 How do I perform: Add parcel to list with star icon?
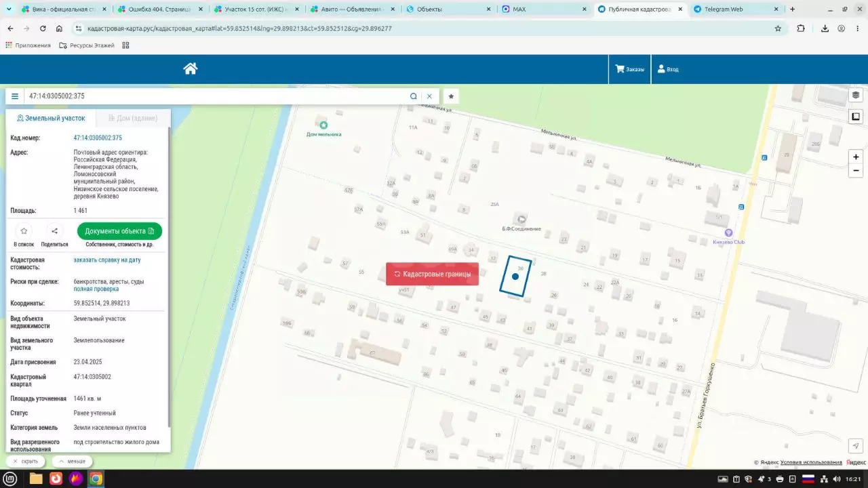pyautogui.click(x=24, y=231)
